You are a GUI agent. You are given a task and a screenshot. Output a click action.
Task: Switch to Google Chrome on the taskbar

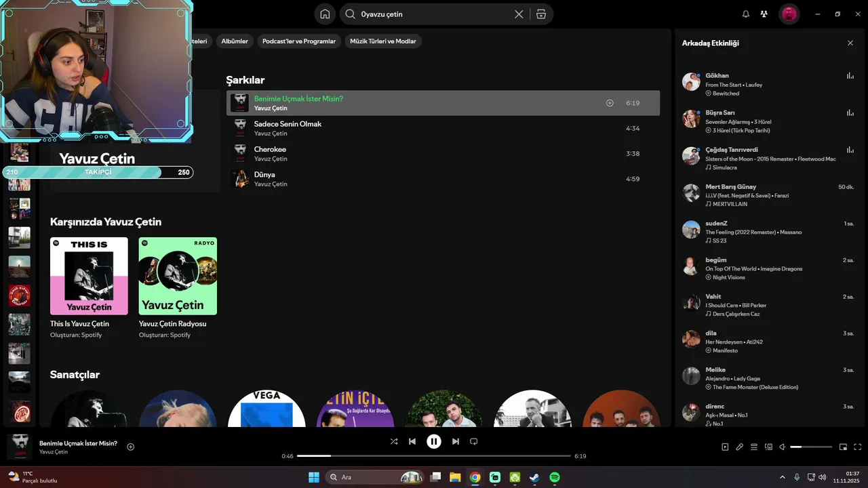[475, 477]
